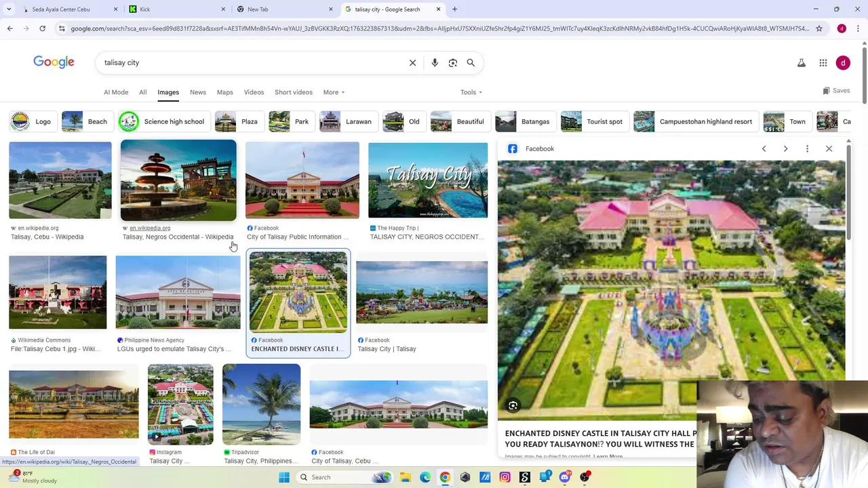Expand the More dropdown
This screenshot has width=868, height=488.
pos(334,92)
